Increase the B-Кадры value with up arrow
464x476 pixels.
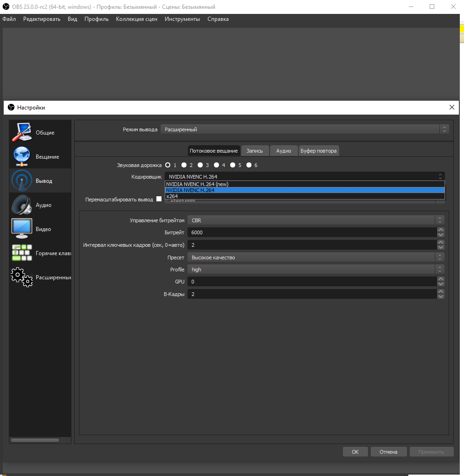click(441, 291)
